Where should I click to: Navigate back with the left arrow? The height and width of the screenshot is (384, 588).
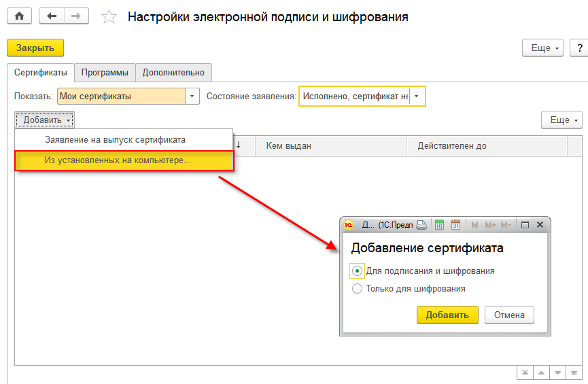(x=52, y=16)
